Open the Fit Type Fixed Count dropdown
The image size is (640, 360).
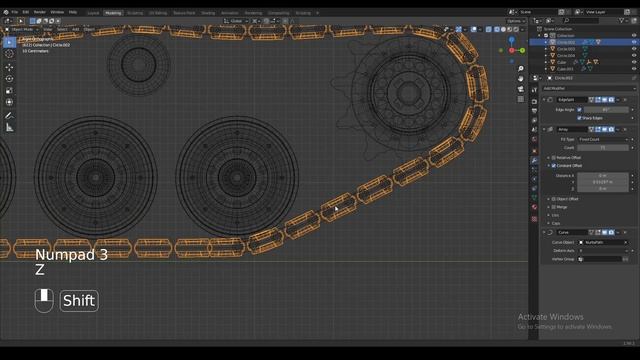[602, 140]
